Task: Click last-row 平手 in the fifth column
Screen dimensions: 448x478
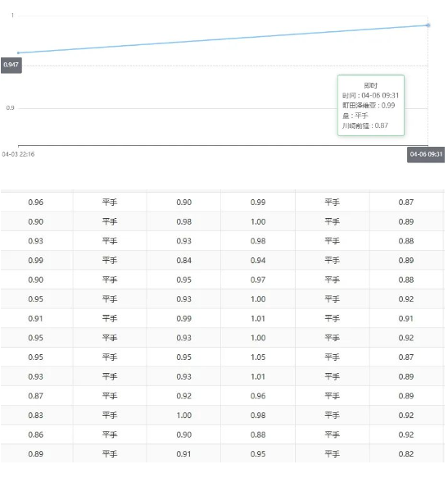Action: (x=332, y=454)
